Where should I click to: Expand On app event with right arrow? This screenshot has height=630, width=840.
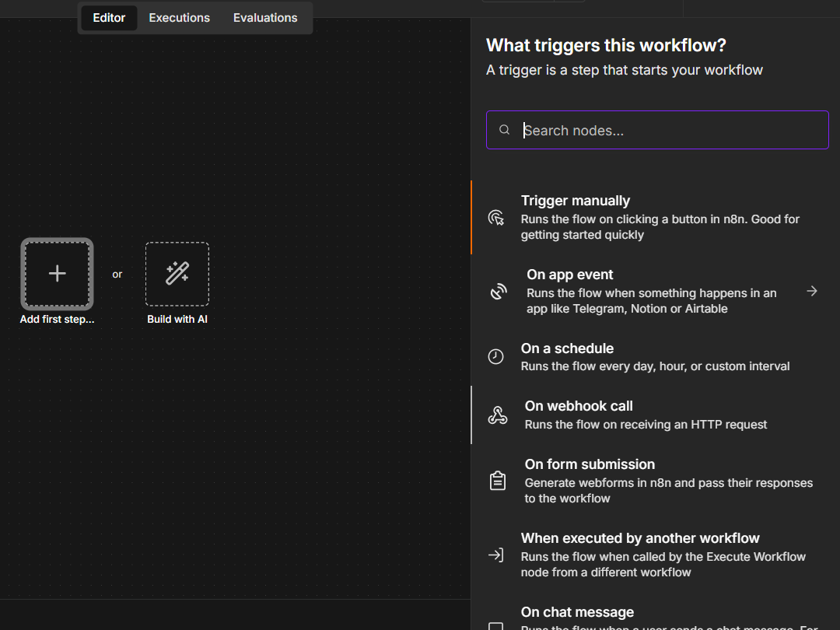tap(811, 291)
